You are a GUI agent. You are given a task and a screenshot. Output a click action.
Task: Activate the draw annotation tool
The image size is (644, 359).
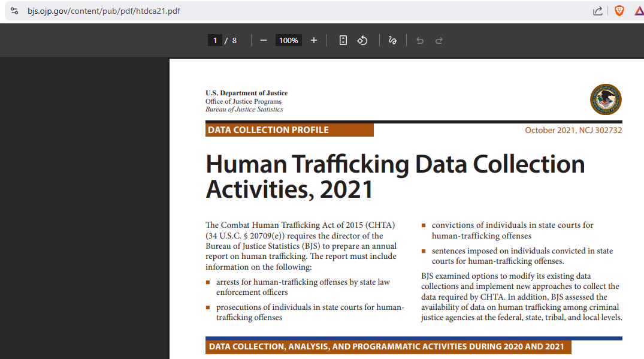click(x=392, y=40)
